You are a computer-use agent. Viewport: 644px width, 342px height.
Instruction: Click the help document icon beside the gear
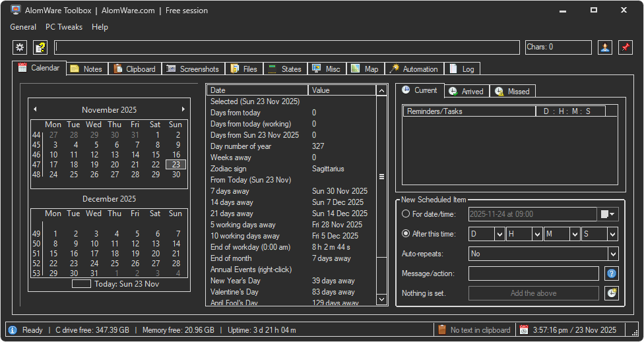(x=40, y=47)
